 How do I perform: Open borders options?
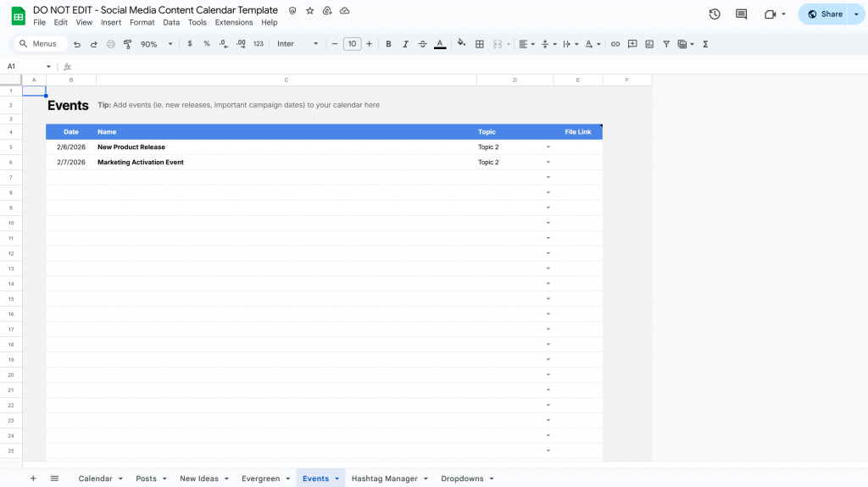click(x=480, y=44)
